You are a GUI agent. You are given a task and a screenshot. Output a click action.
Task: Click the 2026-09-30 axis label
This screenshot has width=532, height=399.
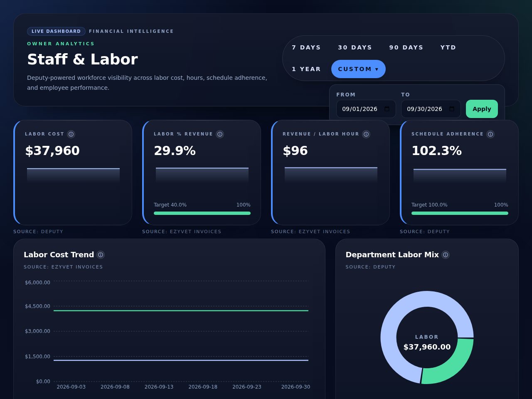click(x=296, y=387)
